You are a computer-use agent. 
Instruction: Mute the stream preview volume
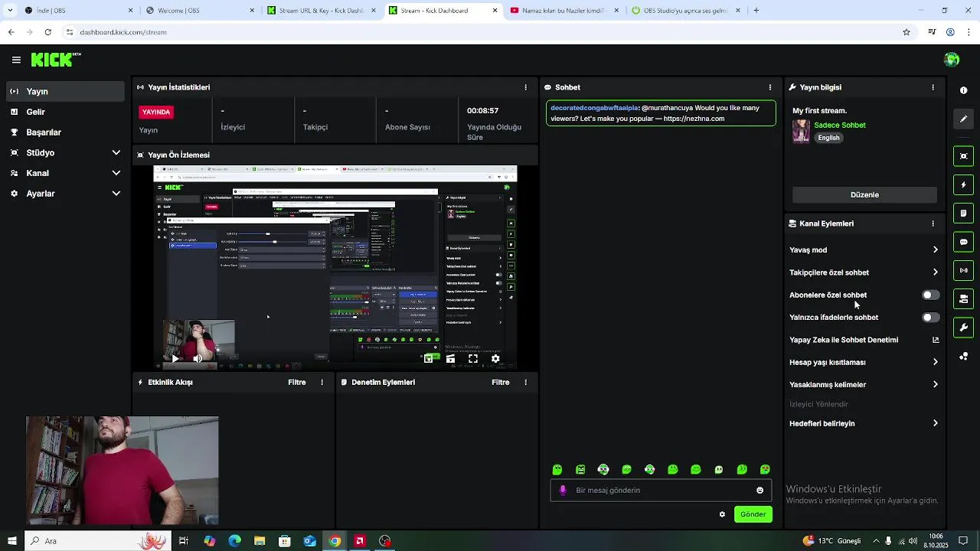pos(198,358)
